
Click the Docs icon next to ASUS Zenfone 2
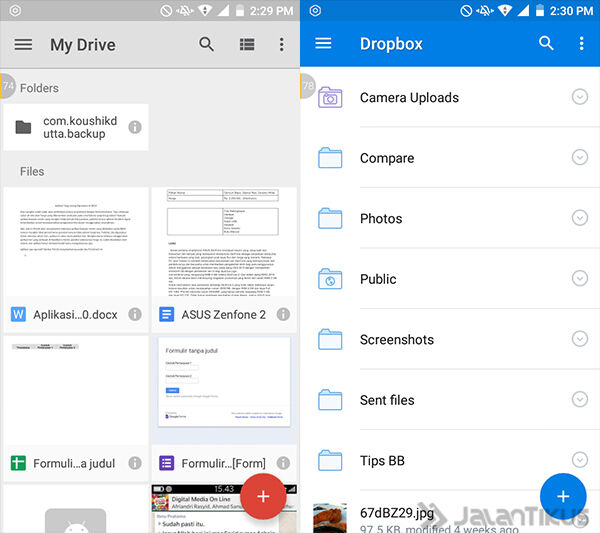tap(166, 314)
